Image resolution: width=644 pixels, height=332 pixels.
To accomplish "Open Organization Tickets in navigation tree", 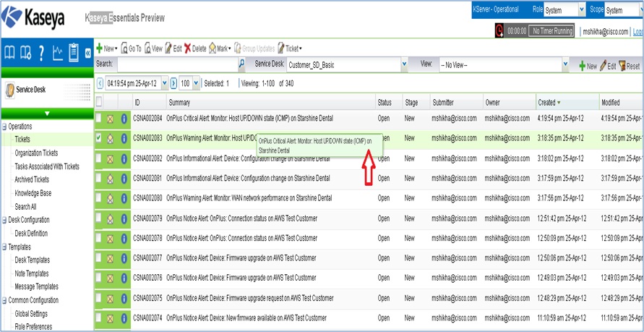I will [x=37, y=153].
